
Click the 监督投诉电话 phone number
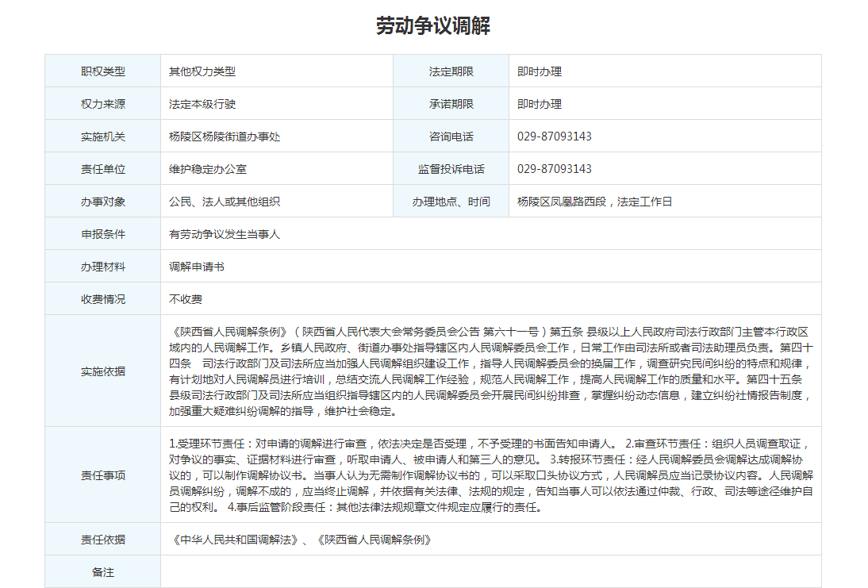tap(555, 169)
